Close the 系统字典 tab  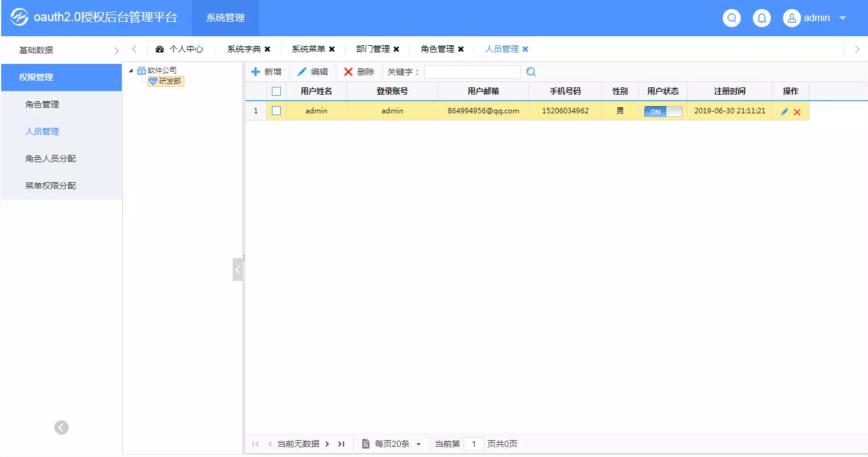tap(267, 49)
